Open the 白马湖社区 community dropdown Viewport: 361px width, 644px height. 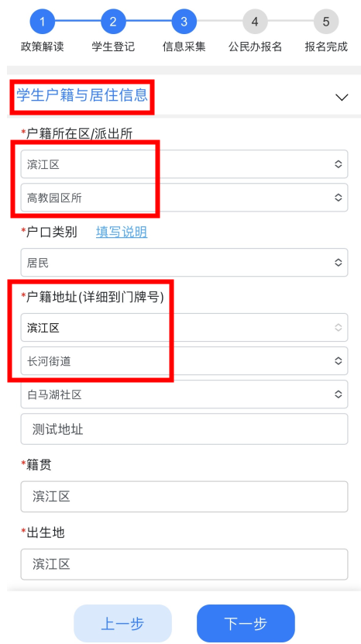pos(184,394)
